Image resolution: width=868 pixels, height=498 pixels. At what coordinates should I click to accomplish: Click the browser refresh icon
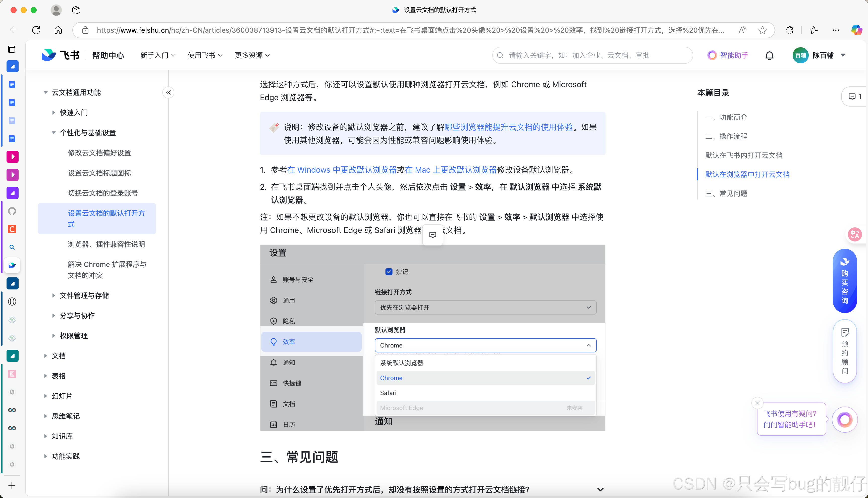coord(36,30)
